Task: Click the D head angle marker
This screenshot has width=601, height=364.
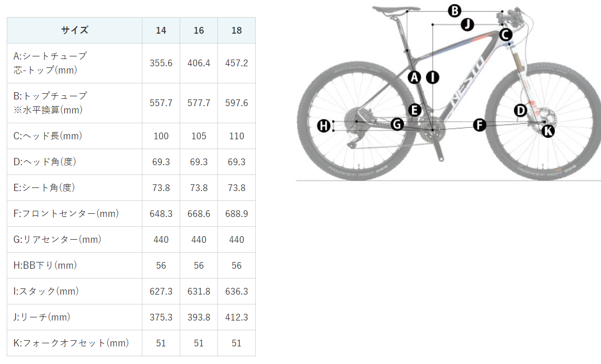Action: point(520,110)
